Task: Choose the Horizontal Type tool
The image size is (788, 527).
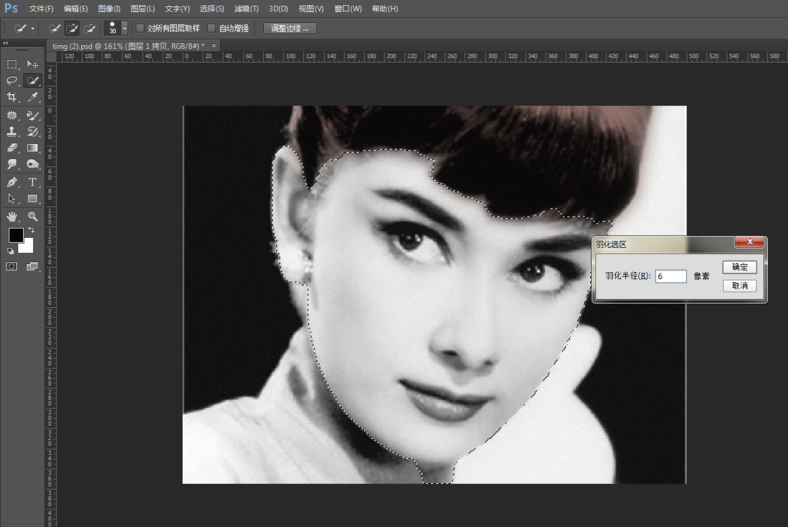Action: click(33, 182)
